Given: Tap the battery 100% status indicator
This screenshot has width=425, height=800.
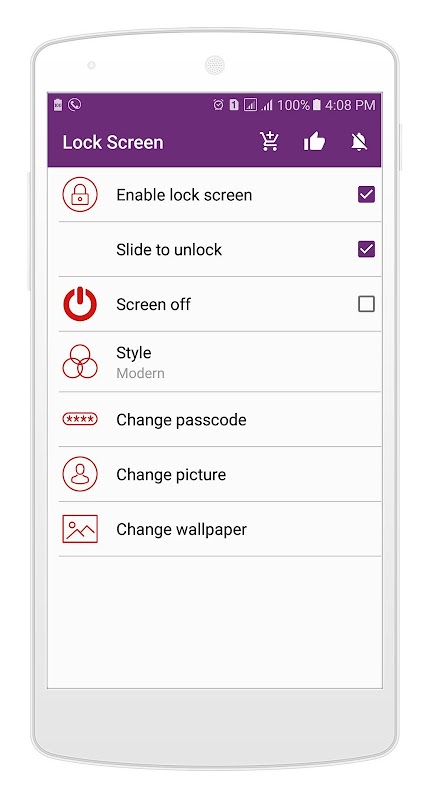Looking at the screenshot, I should pyautogui.click(x=299, y=105).
